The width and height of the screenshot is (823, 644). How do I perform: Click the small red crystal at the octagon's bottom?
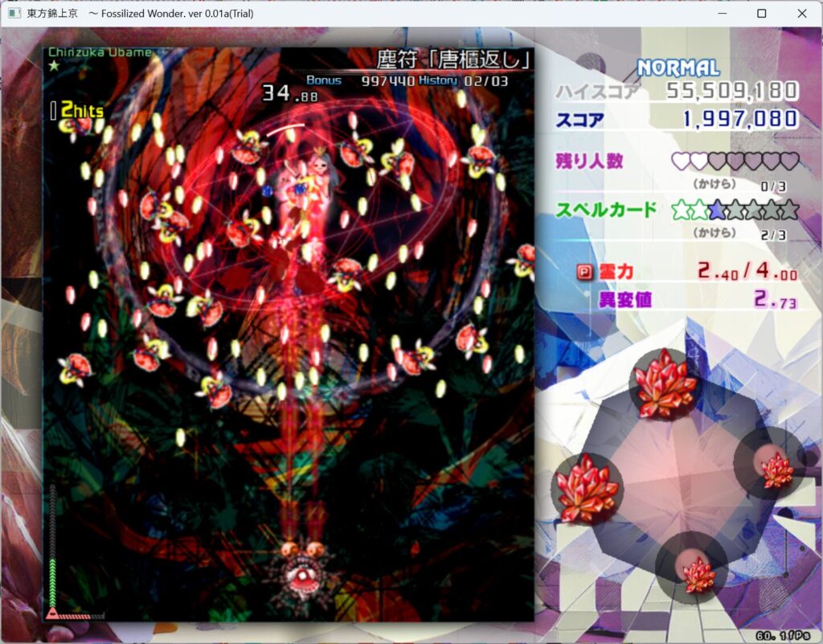click(698, 575)
